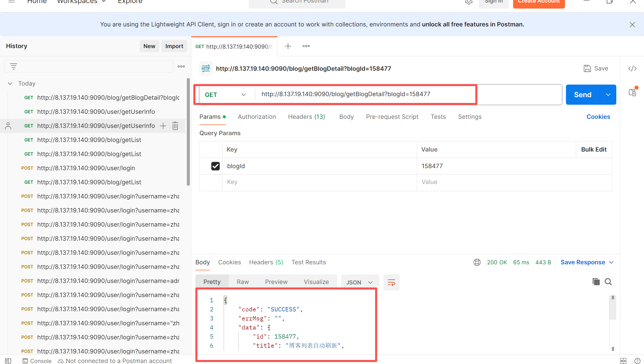This screenshot has height=364, width=644.
Task: Open the JSON response format dropdown
Action: [359, 282]
